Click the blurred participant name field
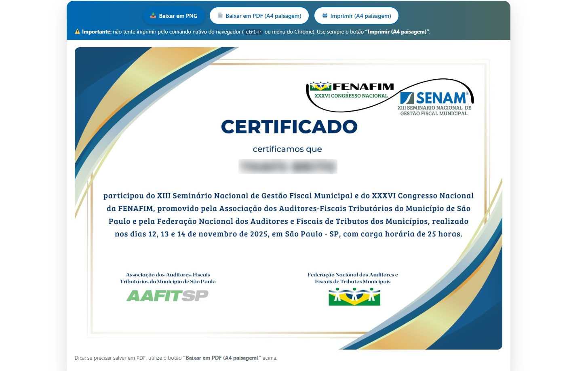The height and width of the screenshot is (371, 588). (x=288, y=166)
